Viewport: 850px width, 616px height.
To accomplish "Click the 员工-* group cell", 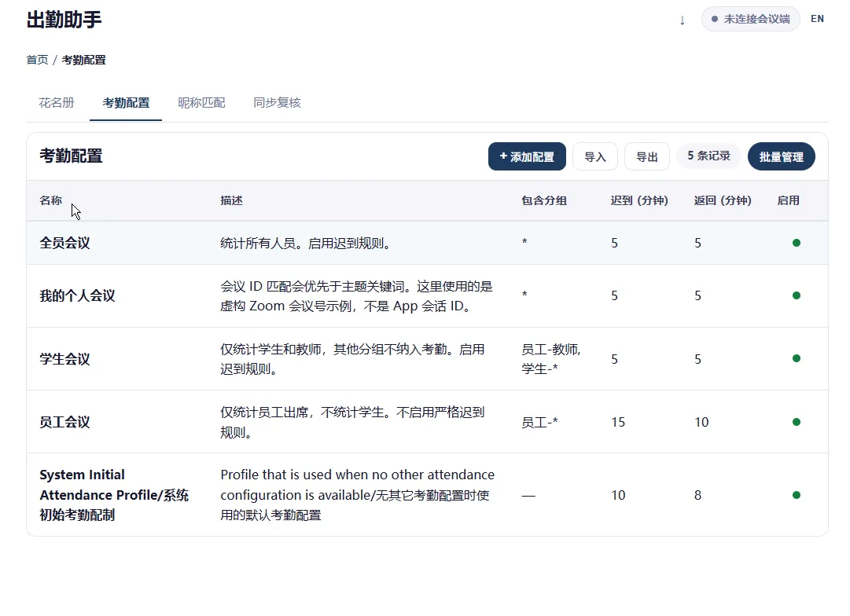I will (540, 422).
